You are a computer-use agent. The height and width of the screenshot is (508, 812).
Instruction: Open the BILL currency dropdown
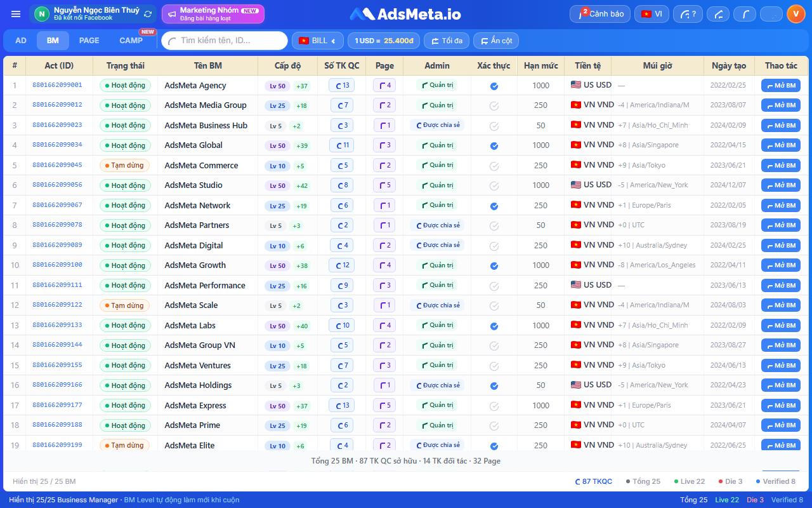click(317, 41)
